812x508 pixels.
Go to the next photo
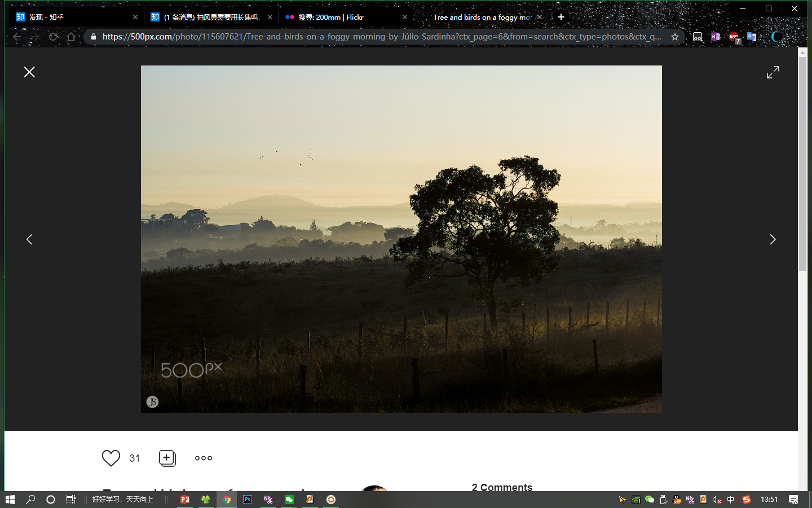point(773,239)
